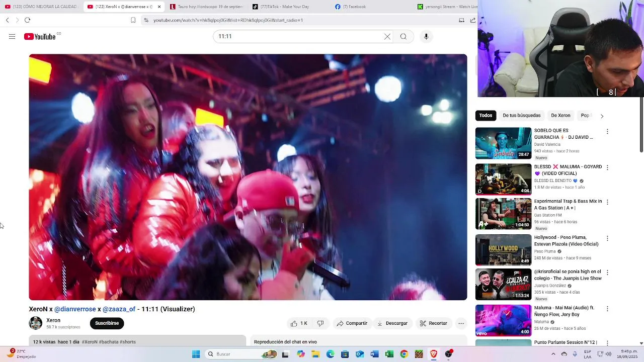Open options for Maluma Mai Mai video

click(607, 309)
